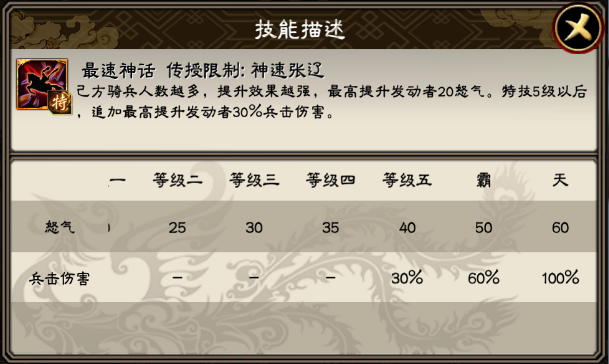The image size is (609, 364).
Task: Select the 等级五 column header
Action: (x=407, y=181)
